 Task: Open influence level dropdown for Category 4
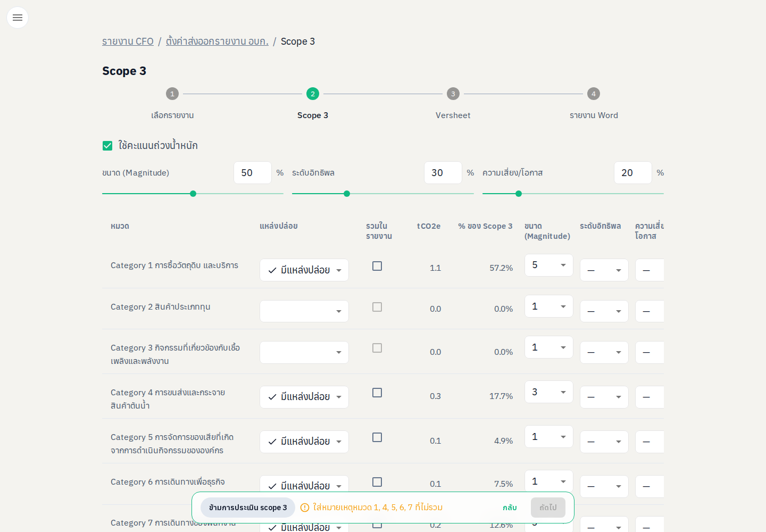(x=604, y=397)
